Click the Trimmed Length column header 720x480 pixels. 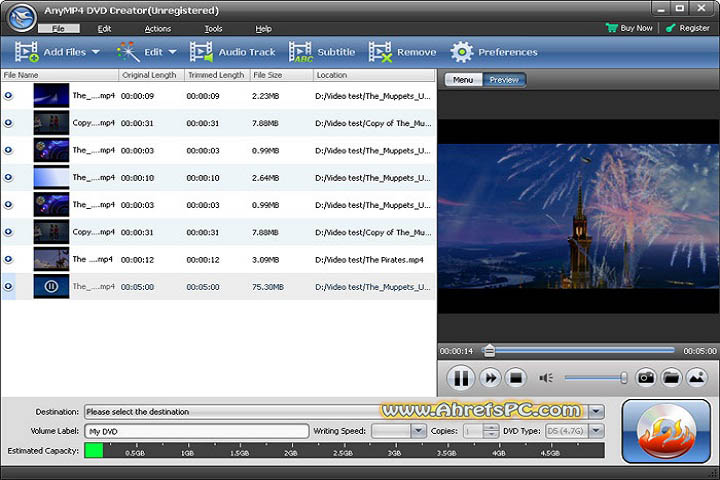pyautogui.click(x=217, y=75)
